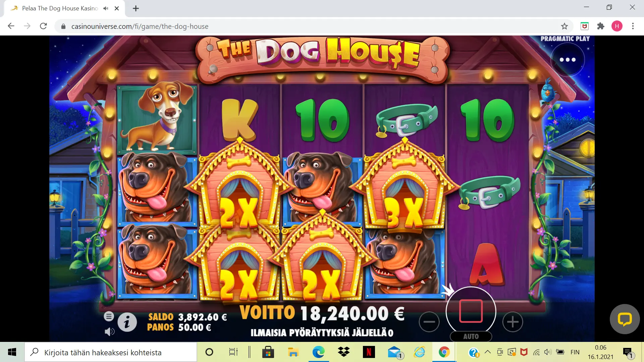This screenshot has width=644, height=362.
Task: Open a new browser tab
Action: tap(136, 8)
